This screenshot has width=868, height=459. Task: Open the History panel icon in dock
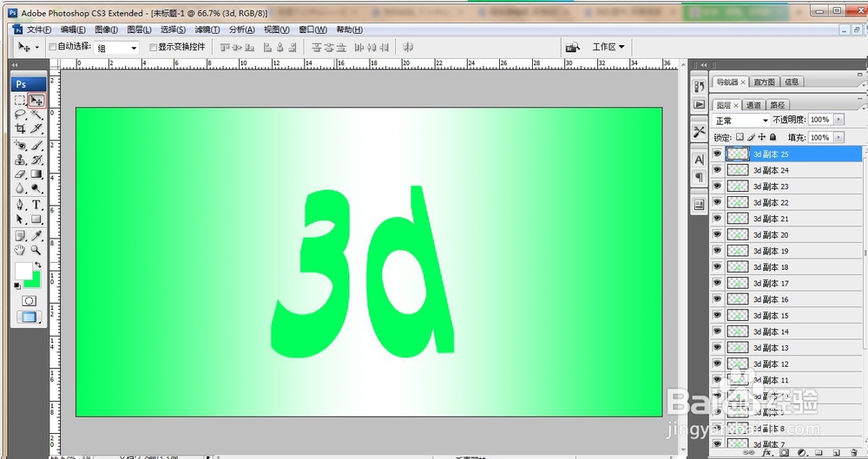coord(699,87)
